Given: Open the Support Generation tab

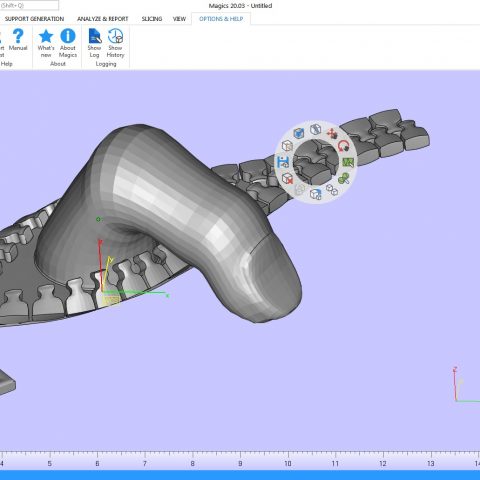Looking at the screenshot, I should pyautogui.click(x=34, y=19).
